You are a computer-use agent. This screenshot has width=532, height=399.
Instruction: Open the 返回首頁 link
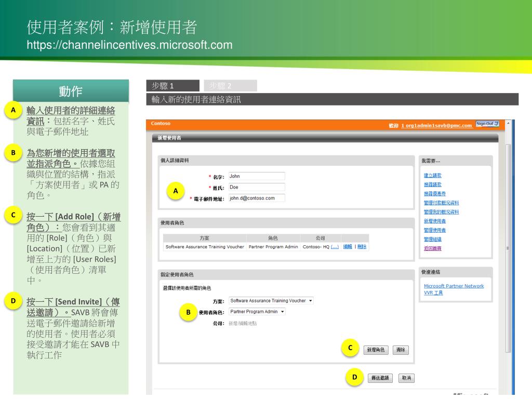[433, 248]
